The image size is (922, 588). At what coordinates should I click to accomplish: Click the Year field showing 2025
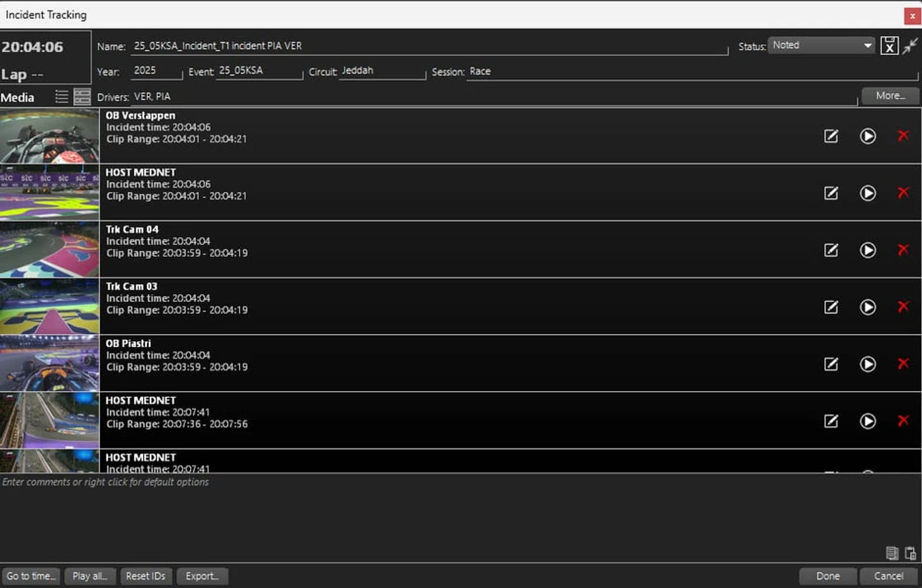[157, 71]
